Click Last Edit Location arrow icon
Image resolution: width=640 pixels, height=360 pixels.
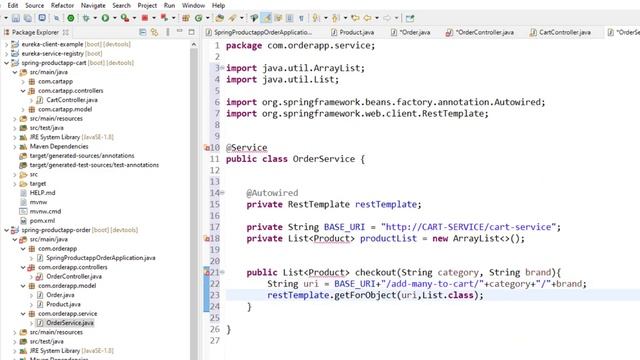[x=355, y=18]
